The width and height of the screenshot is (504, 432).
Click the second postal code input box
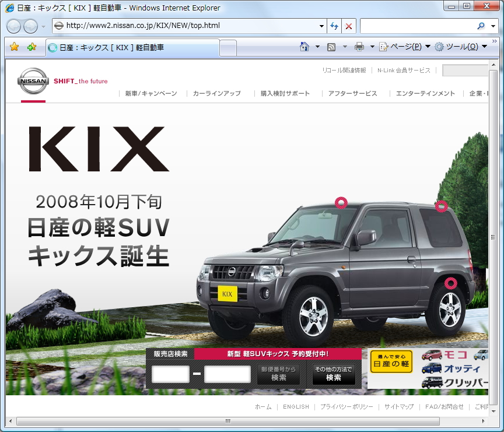(x=228, y=374)
